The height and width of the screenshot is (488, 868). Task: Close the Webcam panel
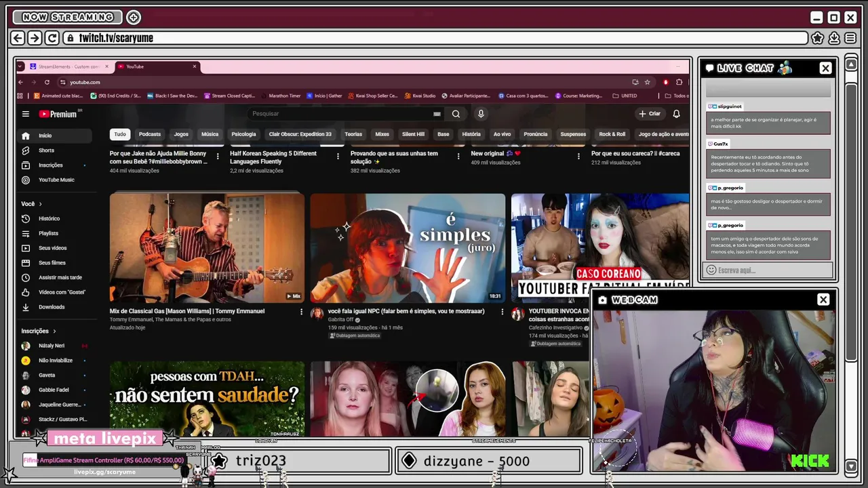pyautogui.click(x=823, y=300)
